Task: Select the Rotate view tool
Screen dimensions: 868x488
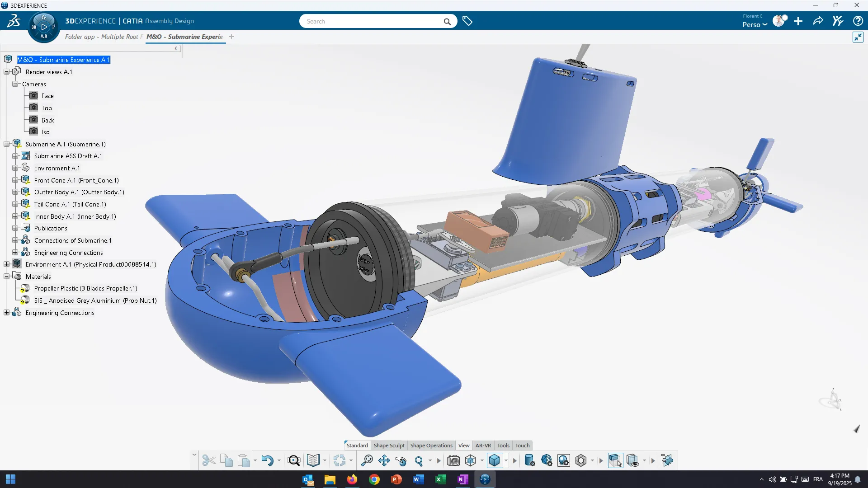Action: (401, 460)
